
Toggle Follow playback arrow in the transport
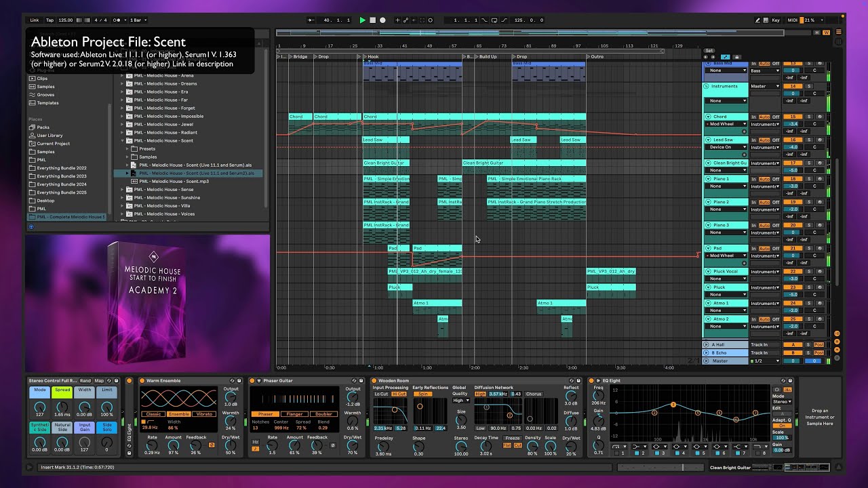pyautogui.click(x=311, y=20)
